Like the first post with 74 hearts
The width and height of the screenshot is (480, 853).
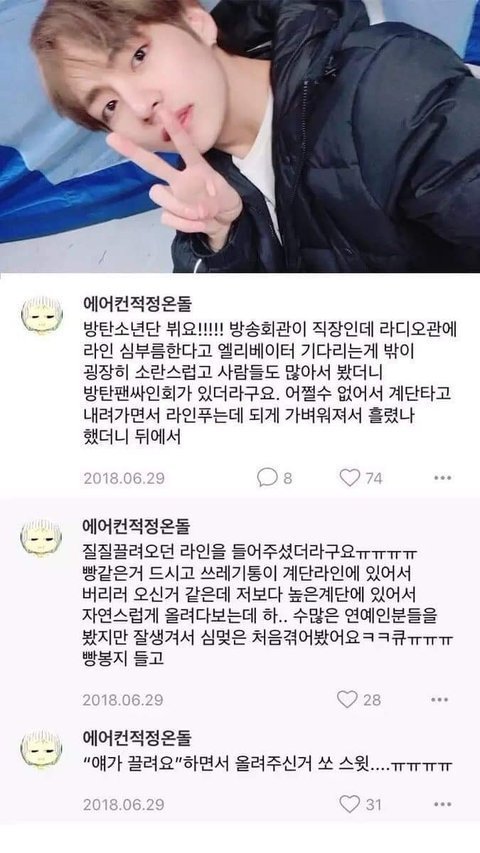point(349,478)
